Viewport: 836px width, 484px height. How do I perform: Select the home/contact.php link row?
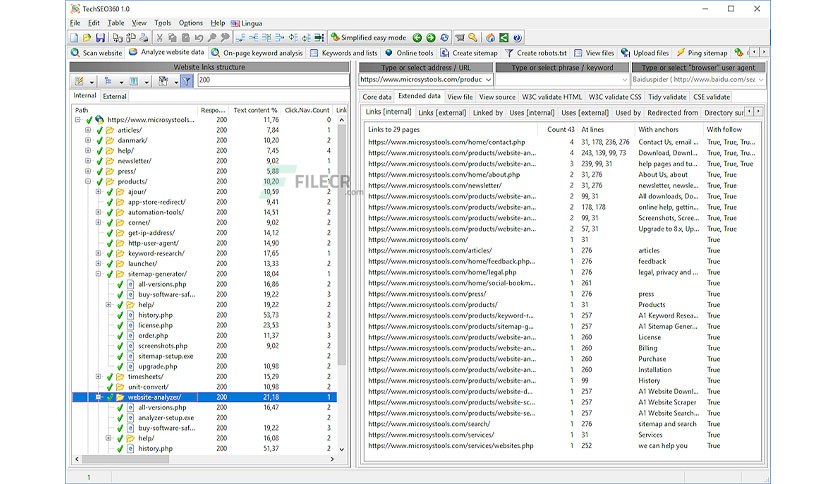pyautogui.click(x=564, y=142)
